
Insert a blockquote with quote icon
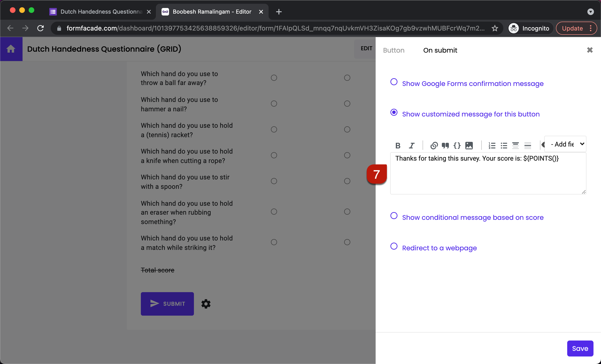pyautogui.click(x=445, y=146)
